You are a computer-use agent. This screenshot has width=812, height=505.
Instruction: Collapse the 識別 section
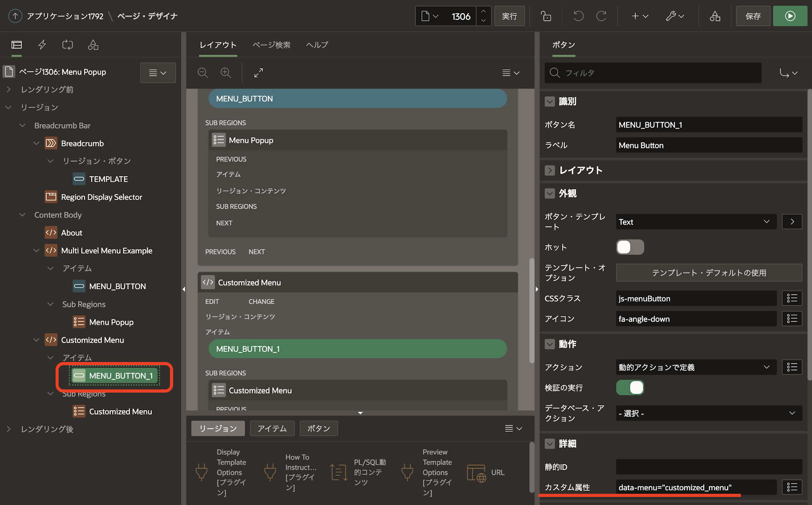[x=550, y=102]
